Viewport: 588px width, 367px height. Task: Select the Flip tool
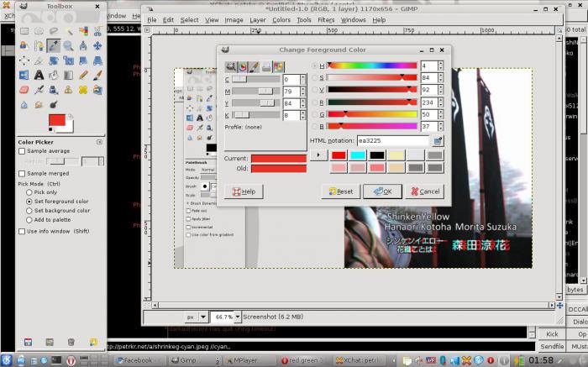click(x=24, y=75)
